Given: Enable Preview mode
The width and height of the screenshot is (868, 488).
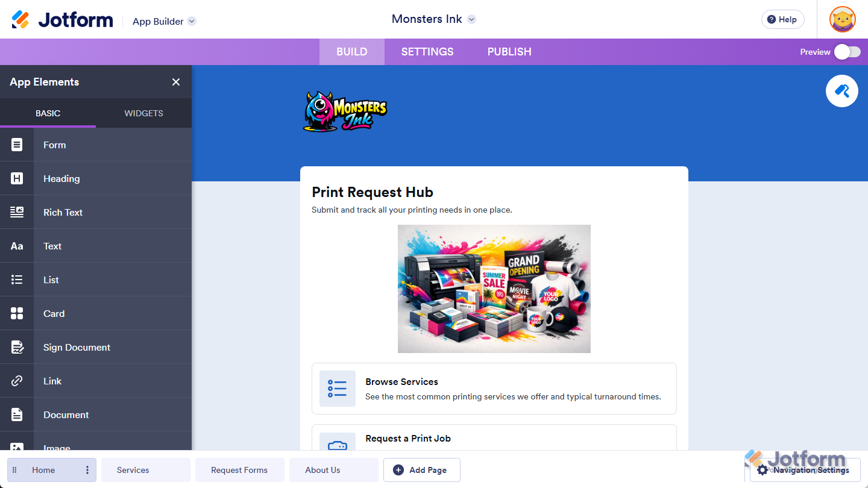Looking at the screenshot, I should coord(848,52).
